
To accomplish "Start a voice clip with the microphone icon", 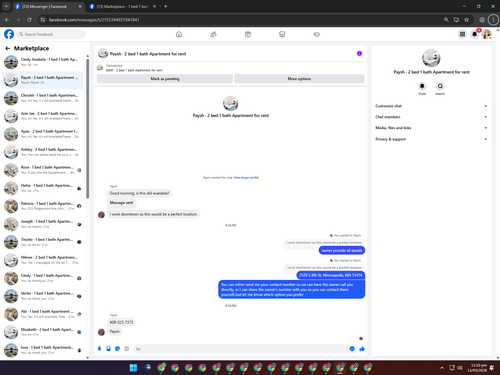I will [99, 349].
